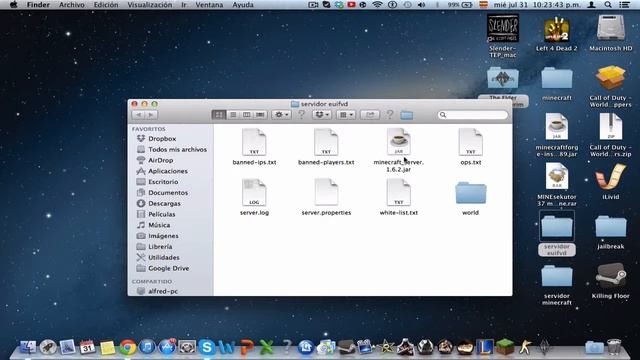Image resolution: width=640 pixels, height=360 pixels.
Task: Switch Finder to column view
Action: click(247, 115)
